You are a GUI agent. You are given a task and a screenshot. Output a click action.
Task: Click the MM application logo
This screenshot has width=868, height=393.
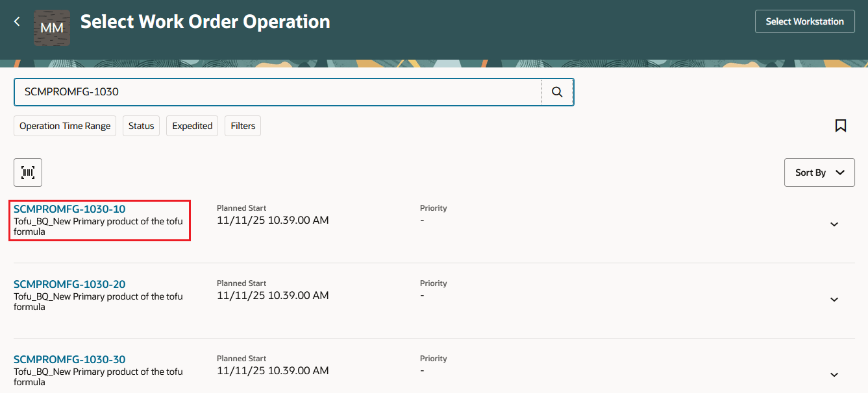(x=52, y=28)
